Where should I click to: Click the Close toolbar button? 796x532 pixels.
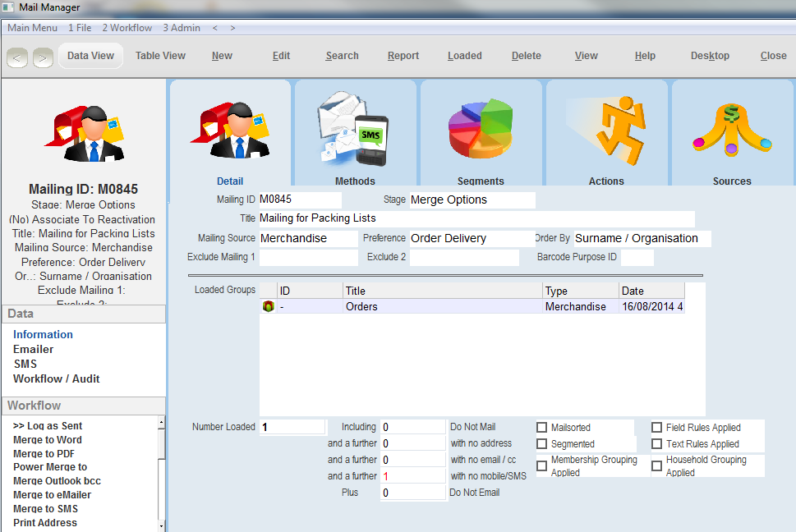pos(773,56)
